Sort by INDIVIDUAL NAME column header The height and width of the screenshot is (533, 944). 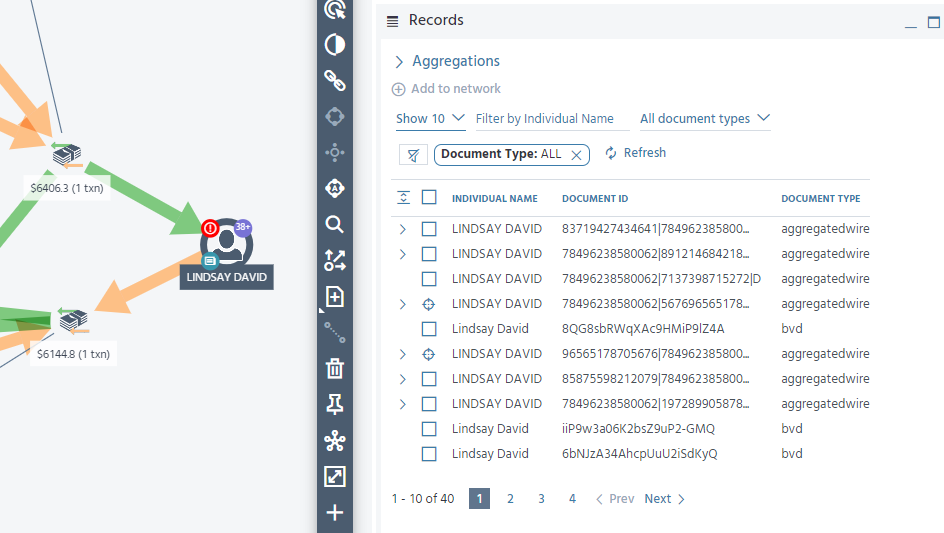click(495, 199)
